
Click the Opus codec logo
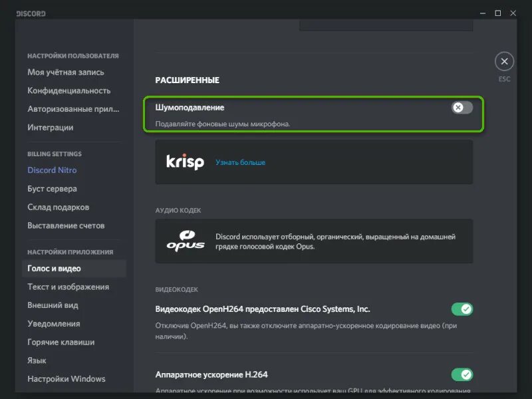point(186,241)
